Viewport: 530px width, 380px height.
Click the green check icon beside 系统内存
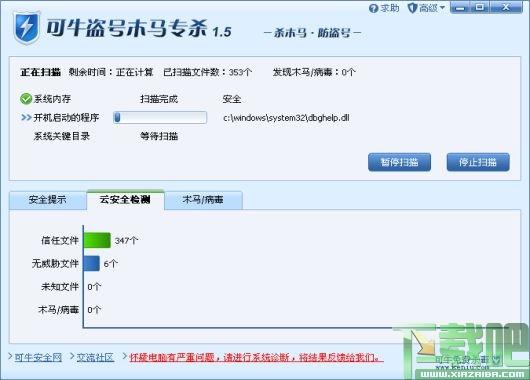26,99
